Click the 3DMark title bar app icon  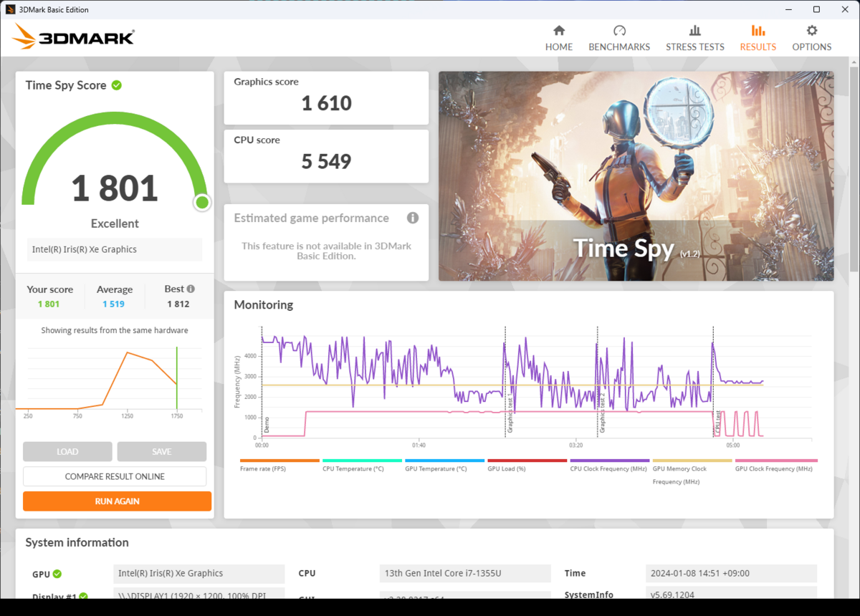tap(11, 10)
